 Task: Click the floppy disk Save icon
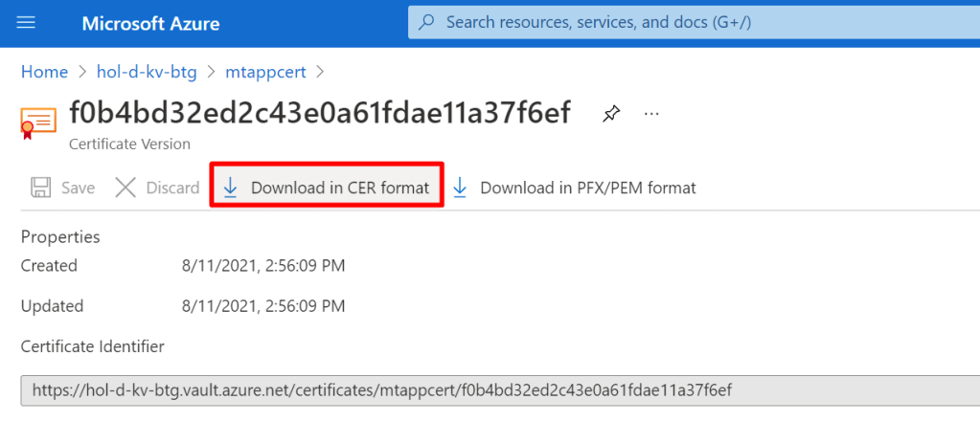pyautogui.click(x=41, y=188)
